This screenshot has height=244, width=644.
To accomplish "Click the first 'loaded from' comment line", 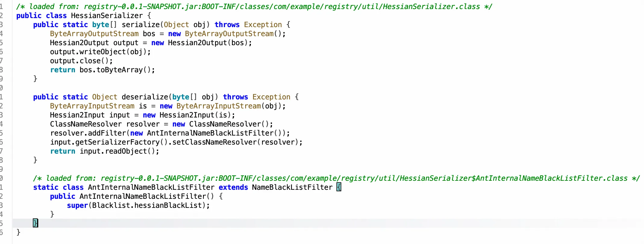I will (x=254, y=7).
